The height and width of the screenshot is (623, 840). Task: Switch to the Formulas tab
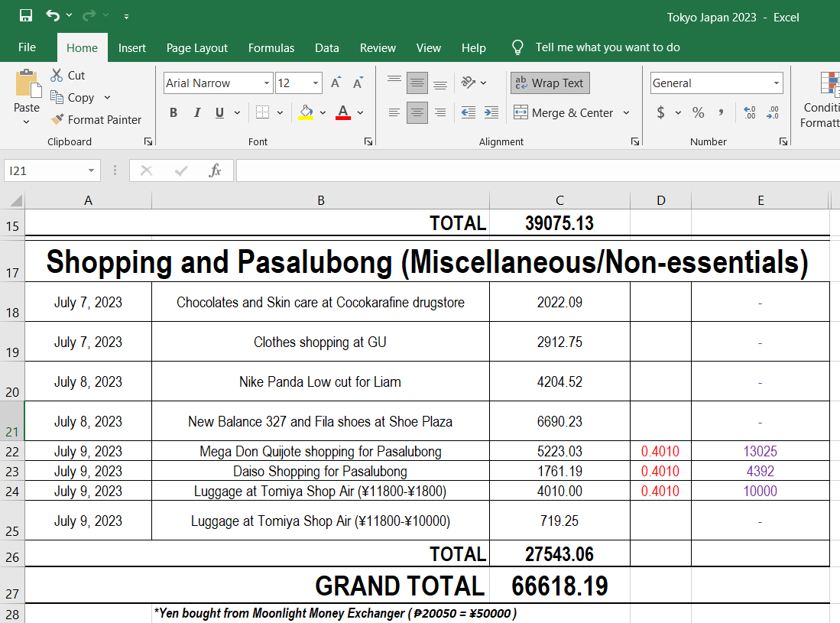[x=271, y=47]
